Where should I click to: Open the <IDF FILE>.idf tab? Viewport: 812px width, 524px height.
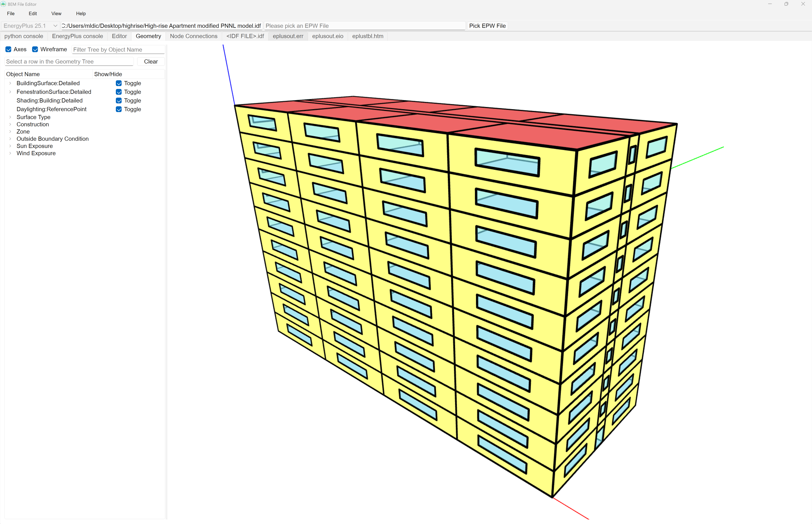245,36
